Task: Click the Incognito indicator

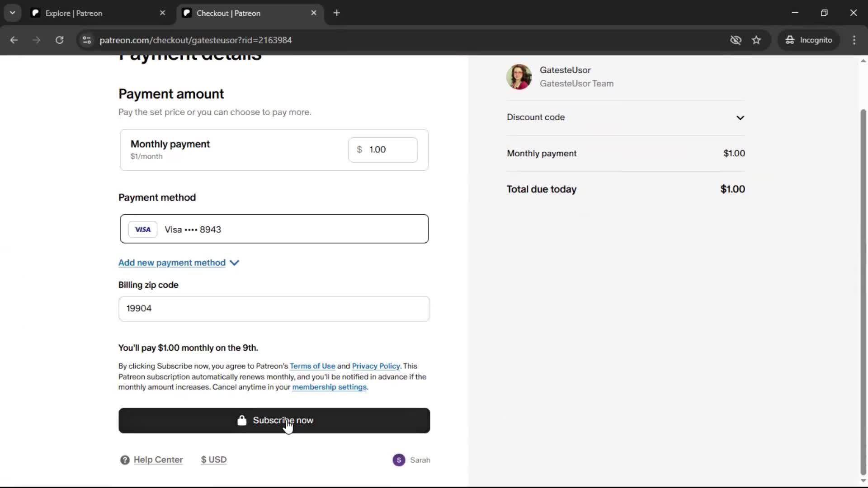Action: [809, 40]
